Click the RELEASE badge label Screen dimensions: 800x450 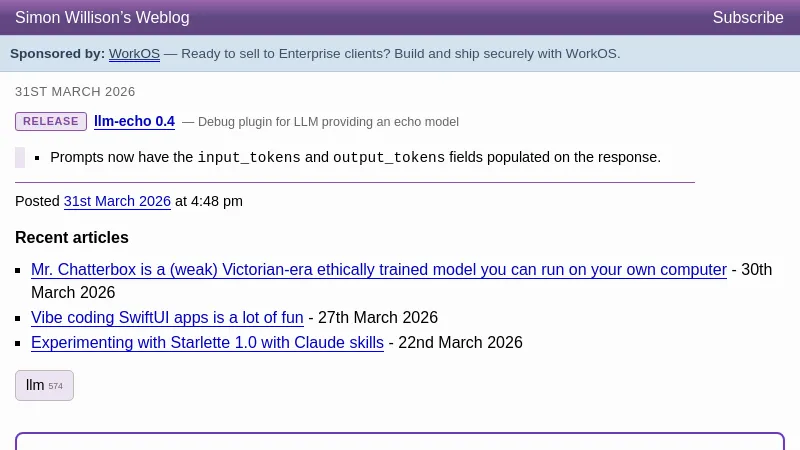point(51,122)
